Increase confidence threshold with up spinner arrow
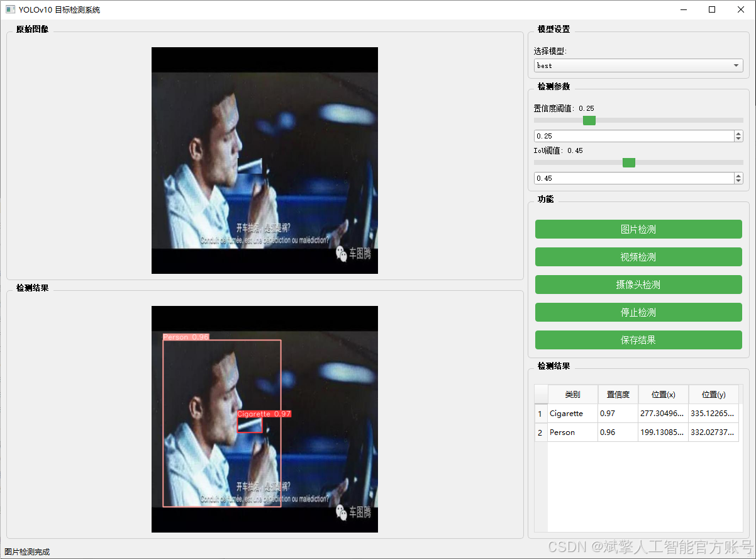This screenshot has width=756, height=559. click(x=738, y=133)
